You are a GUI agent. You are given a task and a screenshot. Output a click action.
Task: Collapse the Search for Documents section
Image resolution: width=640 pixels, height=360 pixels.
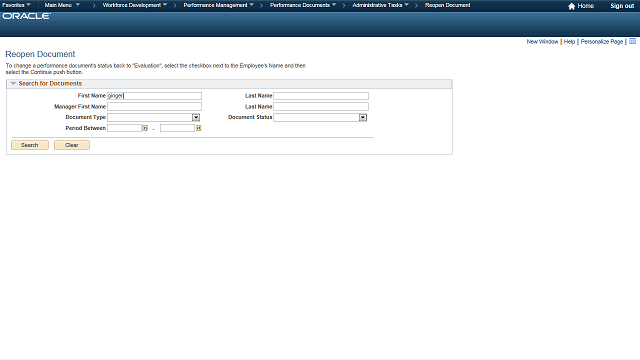tap(13, 83)
